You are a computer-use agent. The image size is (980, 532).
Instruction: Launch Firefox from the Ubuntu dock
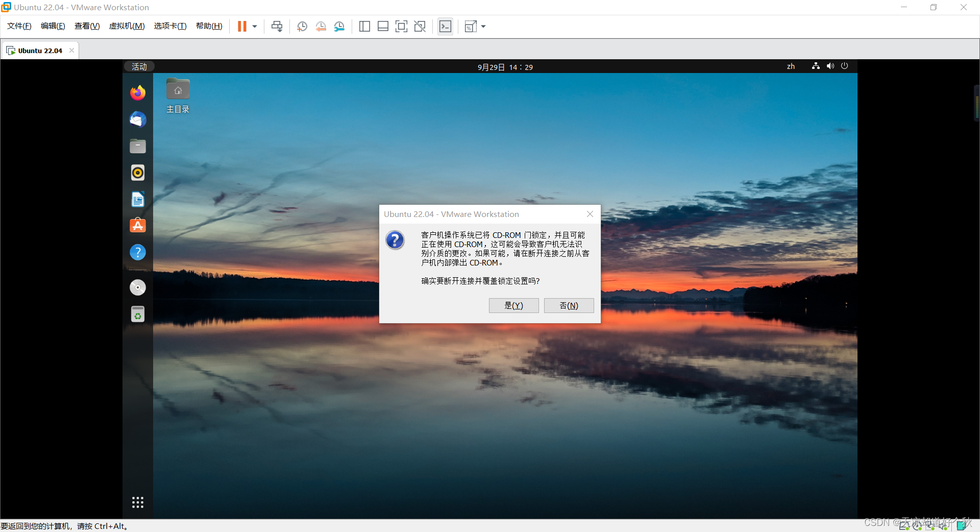[138, 93]
